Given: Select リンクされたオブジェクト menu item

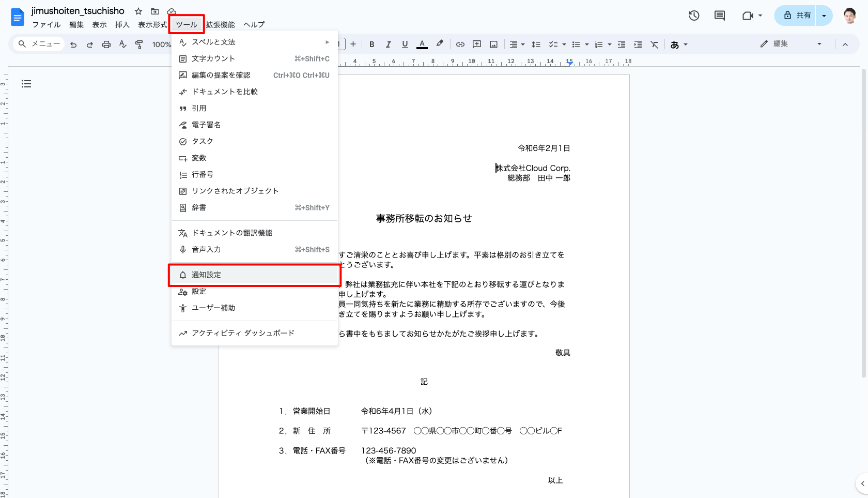Looking at the screenshot, I should pos(255,191).
